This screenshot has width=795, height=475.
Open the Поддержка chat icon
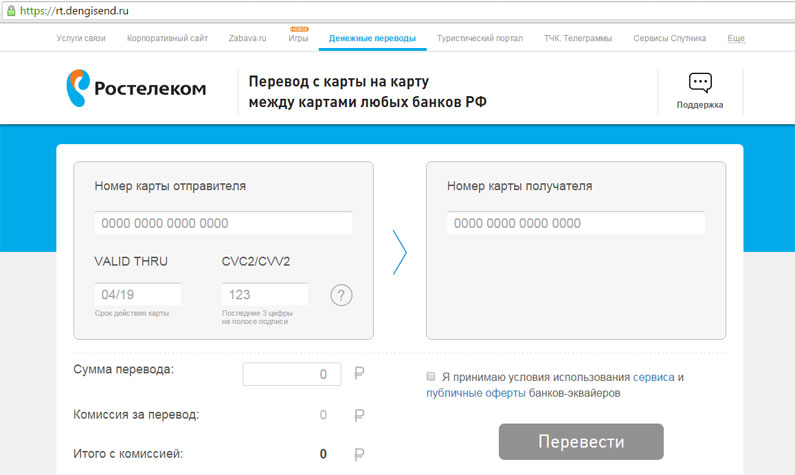point(699,84)
